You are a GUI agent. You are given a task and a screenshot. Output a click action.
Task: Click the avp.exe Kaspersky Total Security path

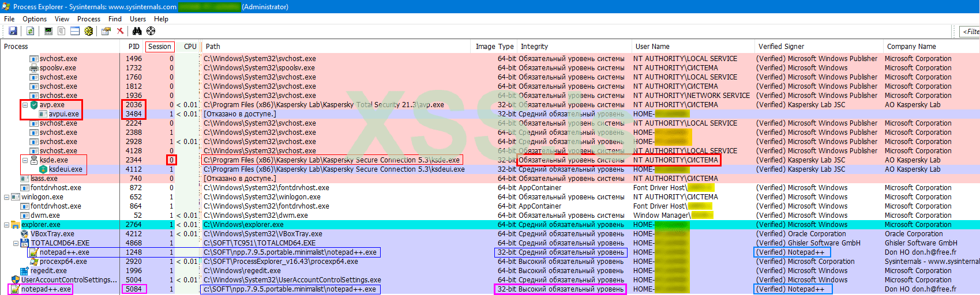(x=324, y=105)
